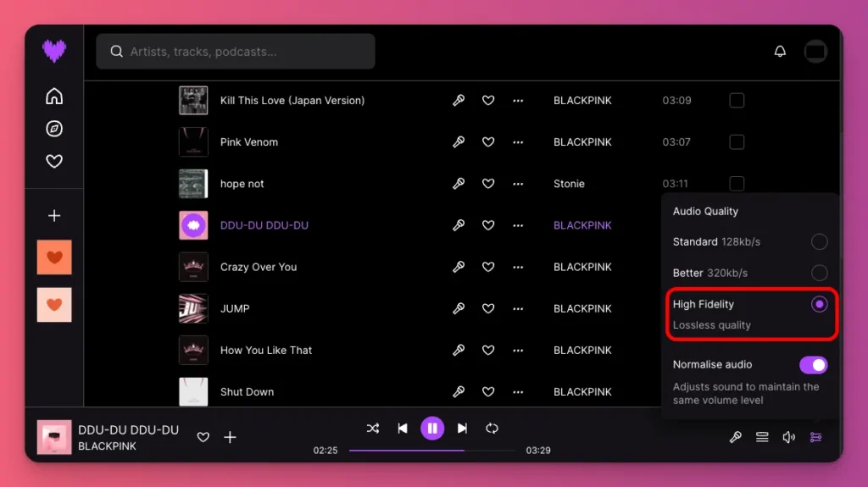868x487 pixels.
Task: Open the pale pink heart playlist tile
Action: click(x=54, y=305)
